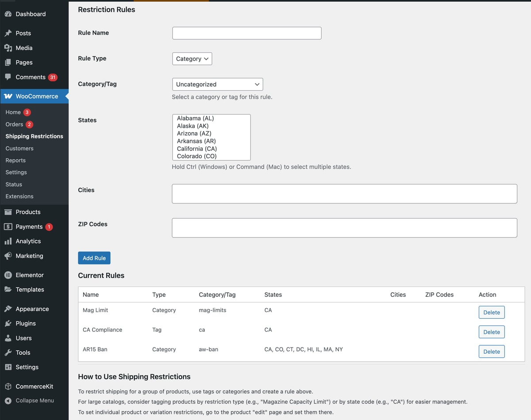531x420 pixels.
Task: Click the Category/Tag column header
Action: (x=217, y=294)
